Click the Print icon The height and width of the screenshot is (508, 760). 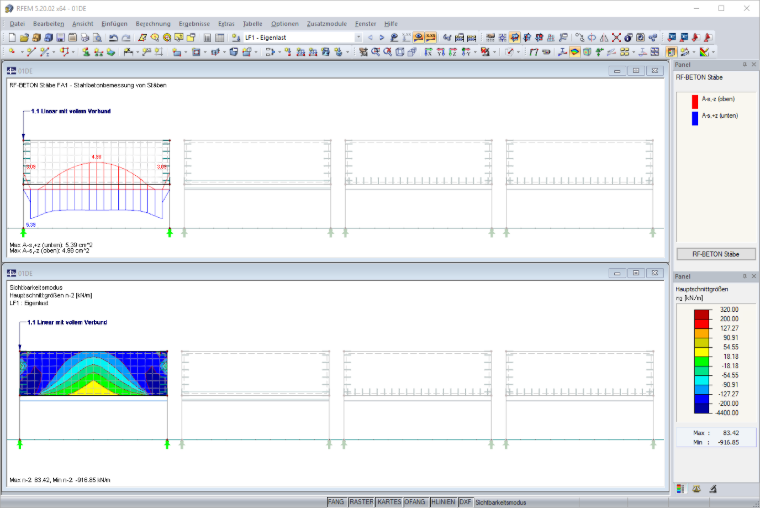(x=85, y=38)
